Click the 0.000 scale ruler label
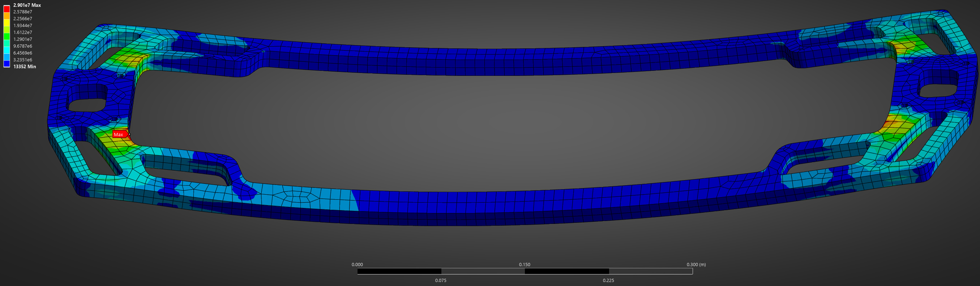 (x=357, y=265)
